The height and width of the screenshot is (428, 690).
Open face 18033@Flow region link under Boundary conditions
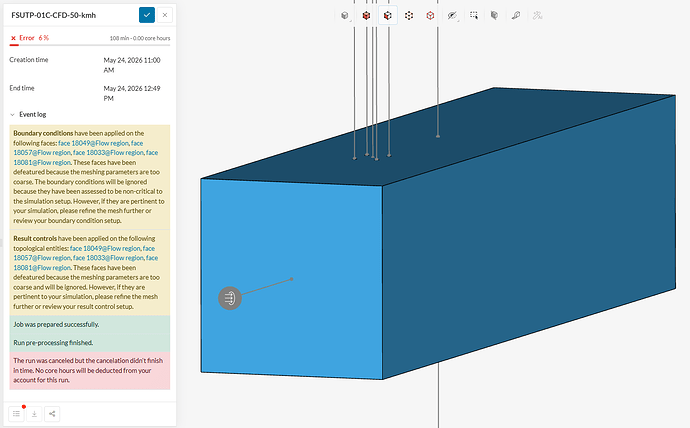[x=108, y=153]
